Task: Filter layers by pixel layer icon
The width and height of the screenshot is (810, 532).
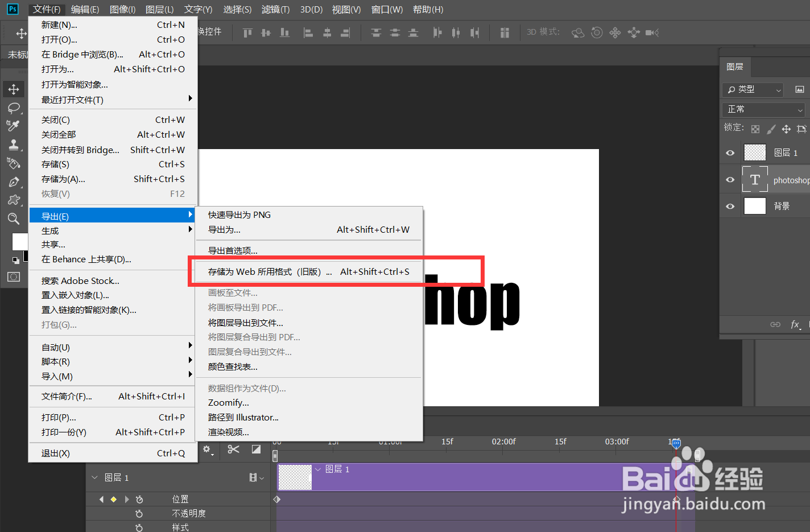Action: (x=800, y=90)
